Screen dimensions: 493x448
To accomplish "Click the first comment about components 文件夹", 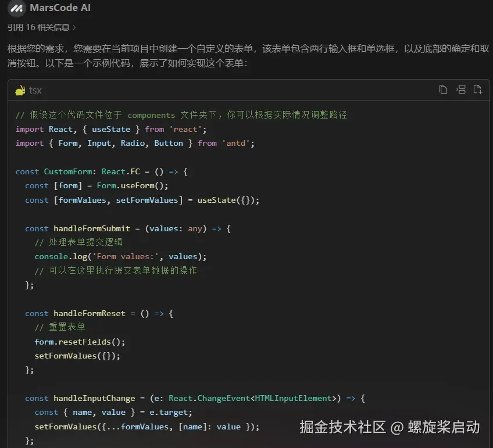I will point(181,115).
